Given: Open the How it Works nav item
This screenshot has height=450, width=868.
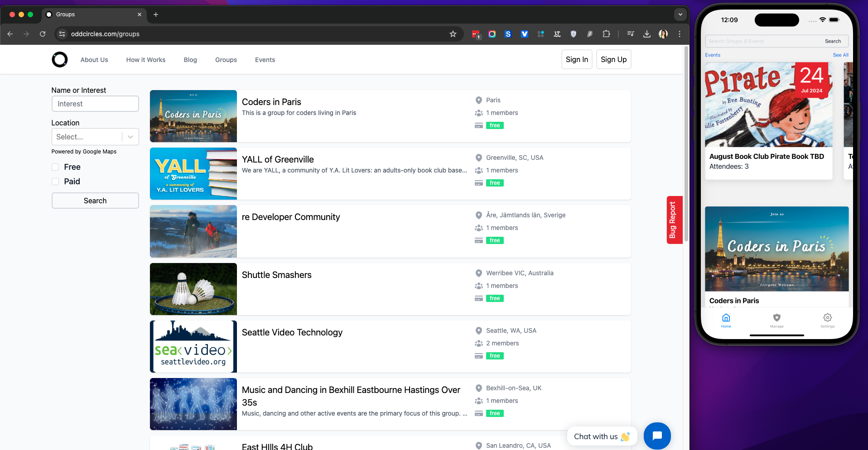Looking at the screenshot, I should (145, 60).
